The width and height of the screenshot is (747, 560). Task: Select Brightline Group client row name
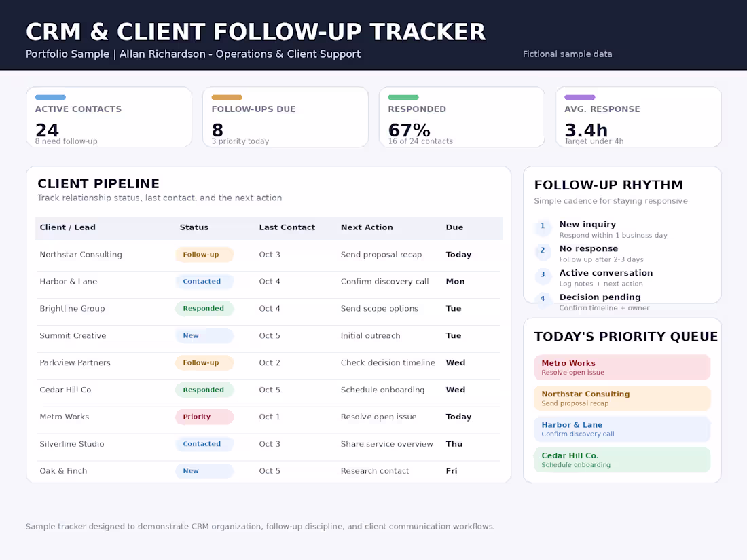(x=72, y=309)
